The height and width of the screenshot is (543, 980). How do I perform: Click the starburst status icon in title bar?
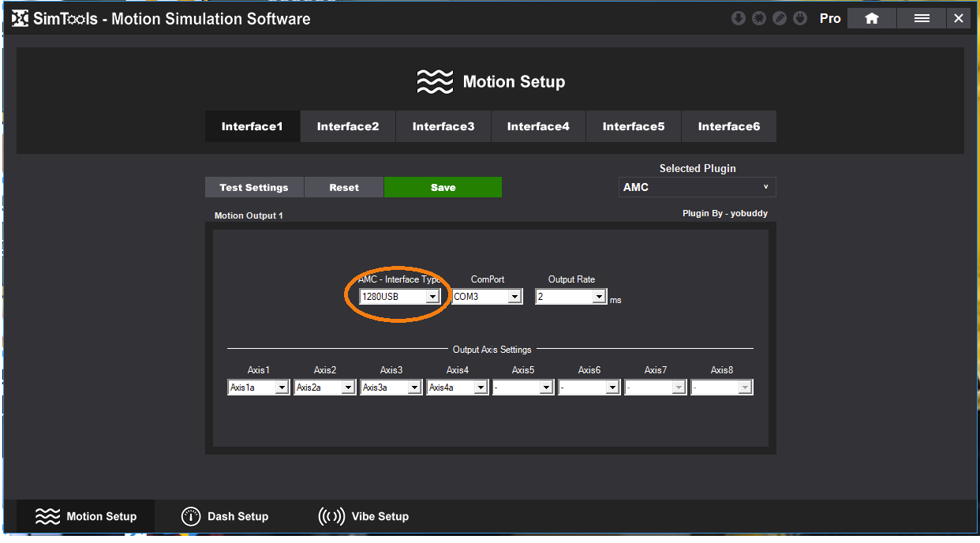758,18
